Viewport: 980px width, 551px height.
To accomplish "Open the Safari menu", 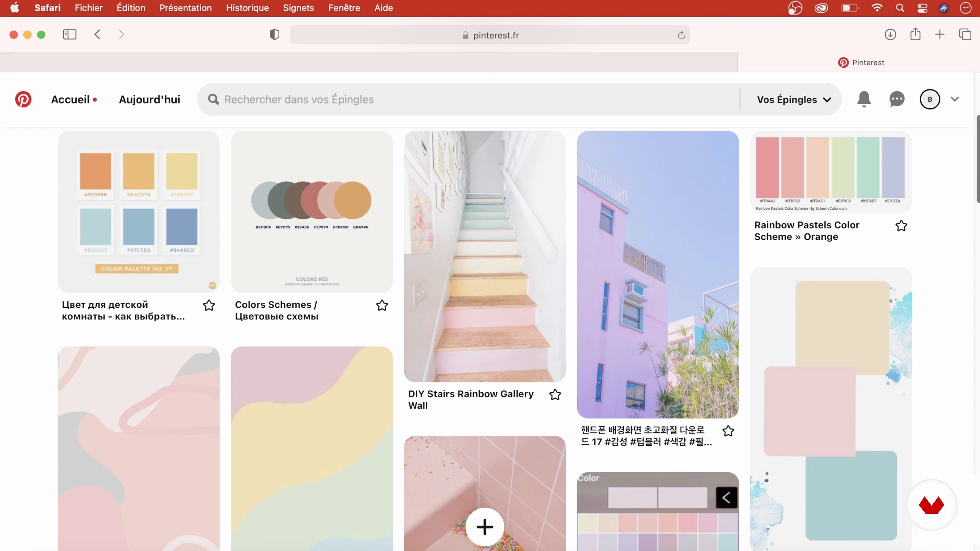I will pos(47,8).
